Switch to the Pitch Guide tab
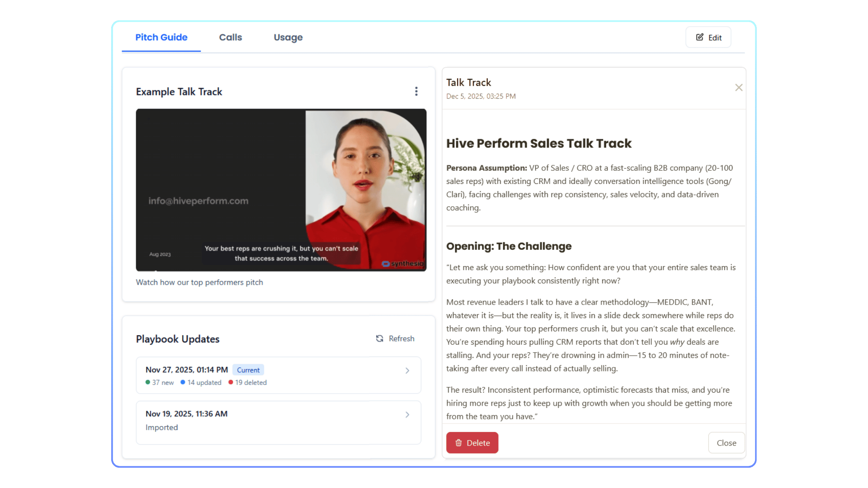 point(161,38)
